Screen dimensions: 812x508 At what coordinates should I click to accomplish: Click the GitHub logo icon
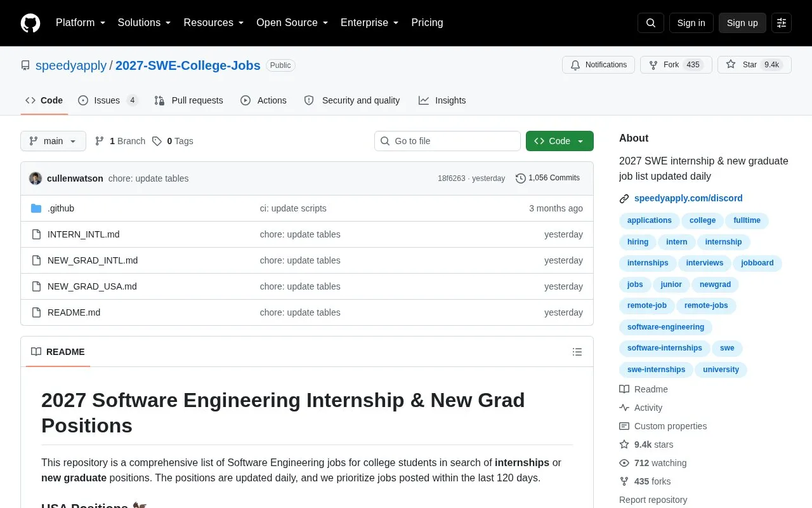click(x=30, y=23)
